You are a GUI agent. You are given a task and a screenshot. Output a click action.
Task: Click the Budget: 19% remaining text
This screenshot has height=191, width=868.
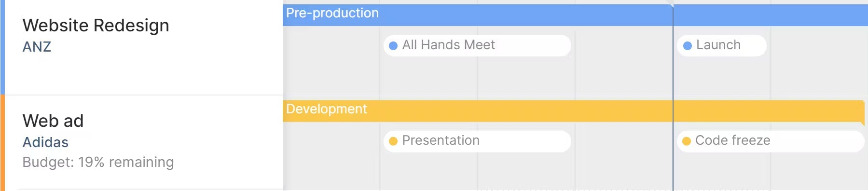(98, 162)
